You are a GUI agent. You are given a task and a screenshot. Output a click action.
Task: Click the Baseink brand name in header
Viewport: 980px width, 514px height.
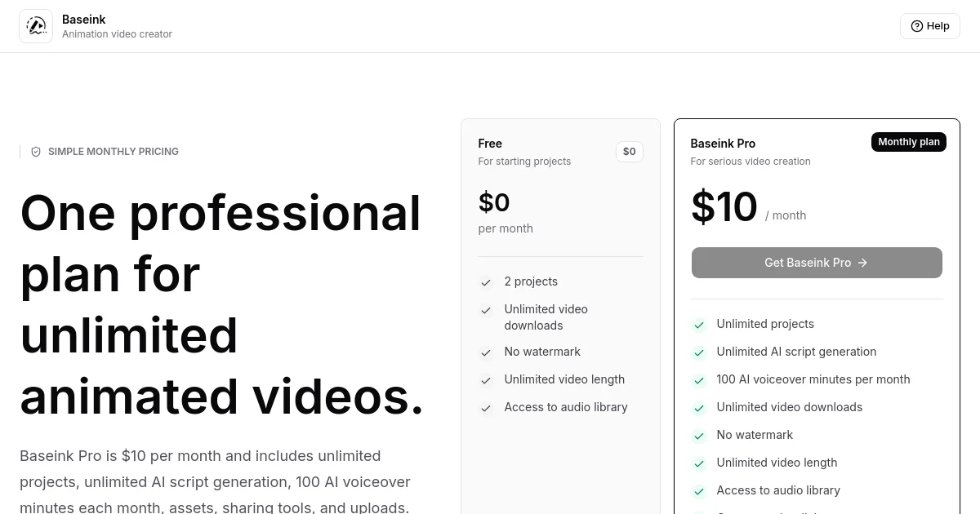click(84, 20)
